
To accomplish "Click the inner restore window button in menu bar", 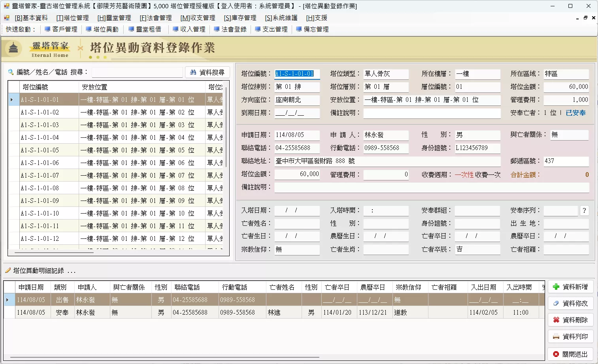I will [585, 18].
